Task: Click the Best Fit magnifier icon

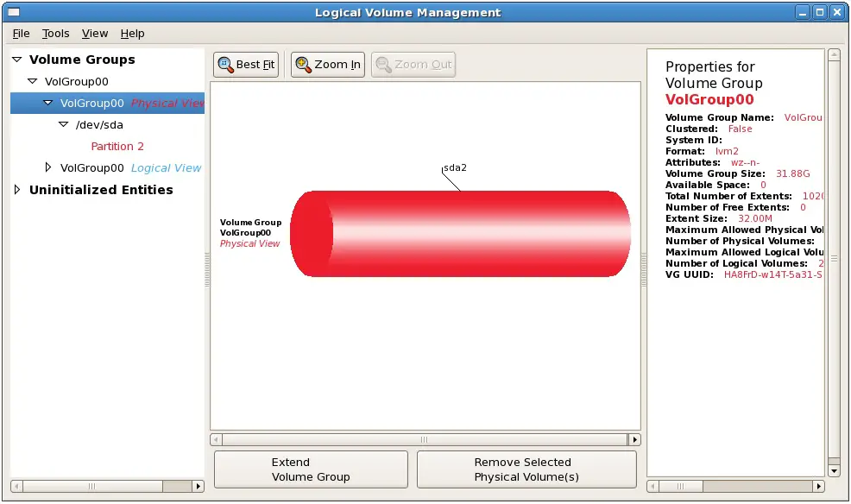Action: (225, 65)
